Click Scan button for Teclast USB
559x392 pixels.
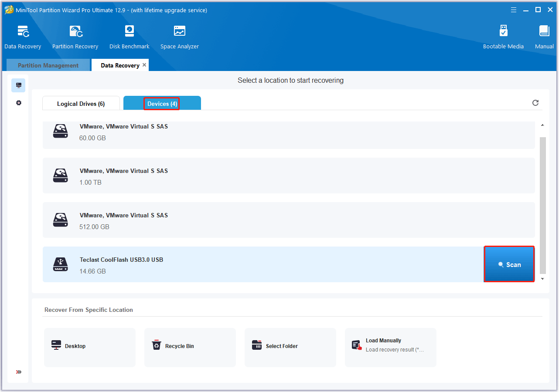(x=509, y=264)
